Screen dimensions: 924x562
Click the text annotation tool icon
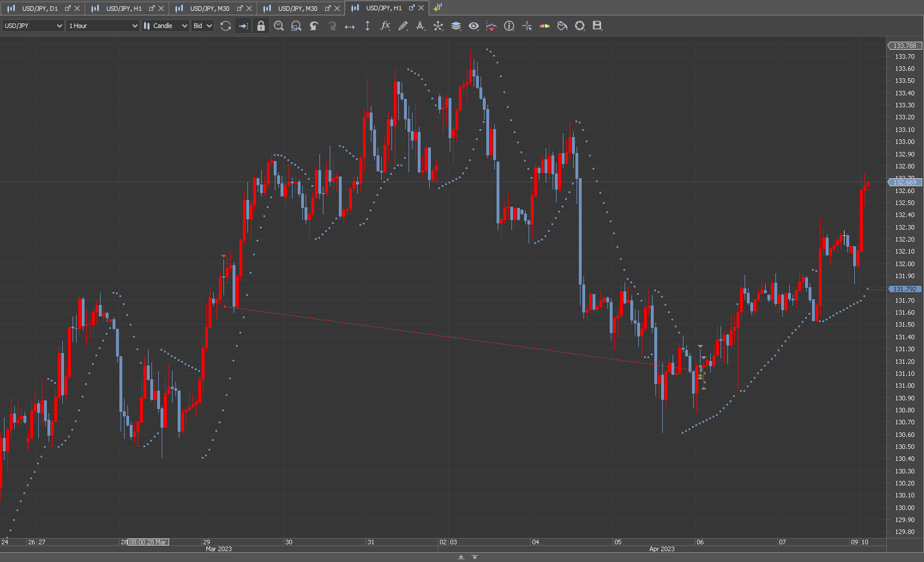pyautogui.click(x=421, y=26)
